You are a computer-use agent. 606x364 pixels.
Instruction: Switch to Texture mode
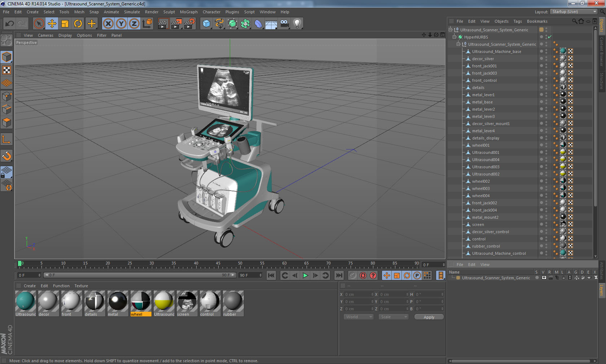point(7,70)
